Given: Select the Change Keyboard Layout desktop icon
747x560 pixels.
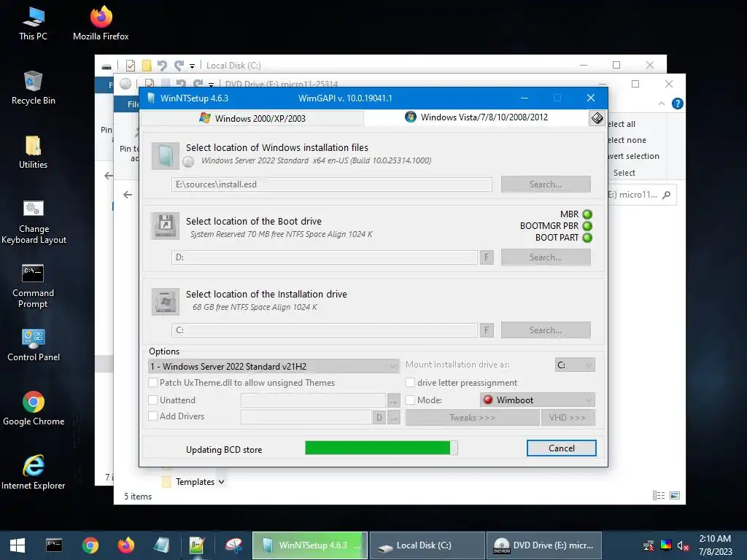Looking at the screenshot, I should tap(34, 222).
